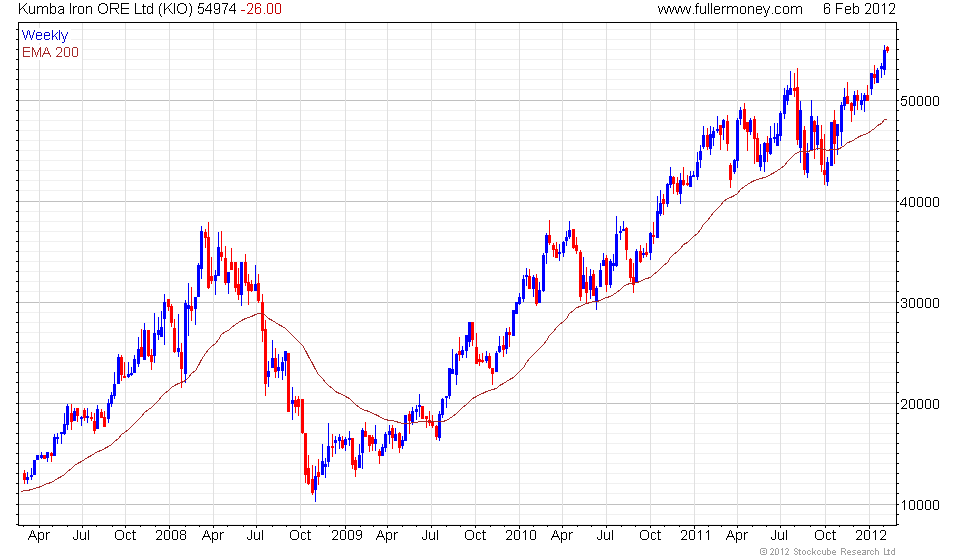The width and height of the screenshot is (980, 560).
Task: Select the 'EMA 200' legend label
Action: click(x=51, y=52)
